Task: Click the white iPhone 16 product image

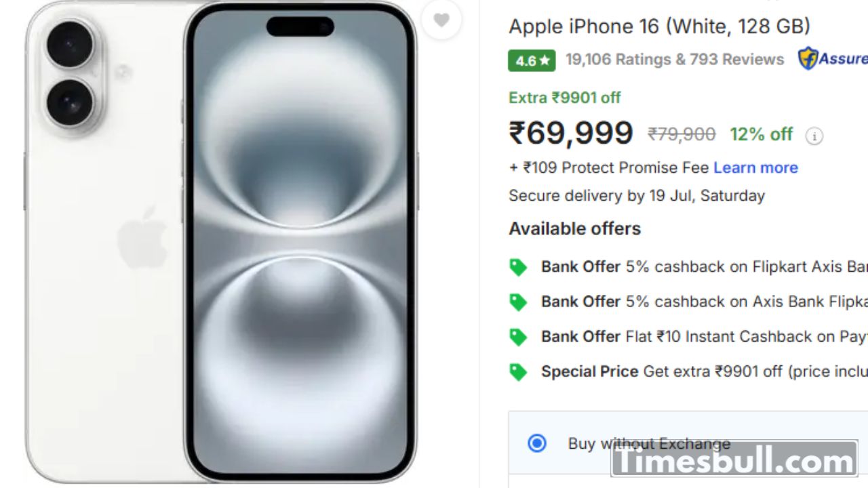Action: 221,243
